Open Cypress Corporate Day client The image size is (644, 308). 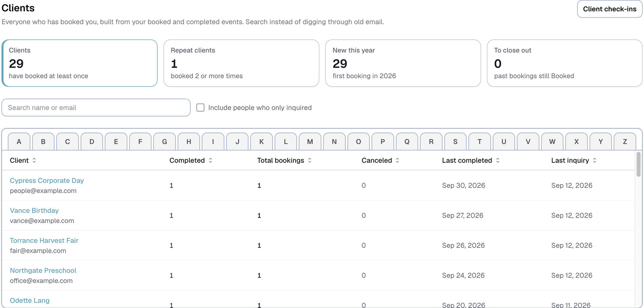click(x=47, y=181)
